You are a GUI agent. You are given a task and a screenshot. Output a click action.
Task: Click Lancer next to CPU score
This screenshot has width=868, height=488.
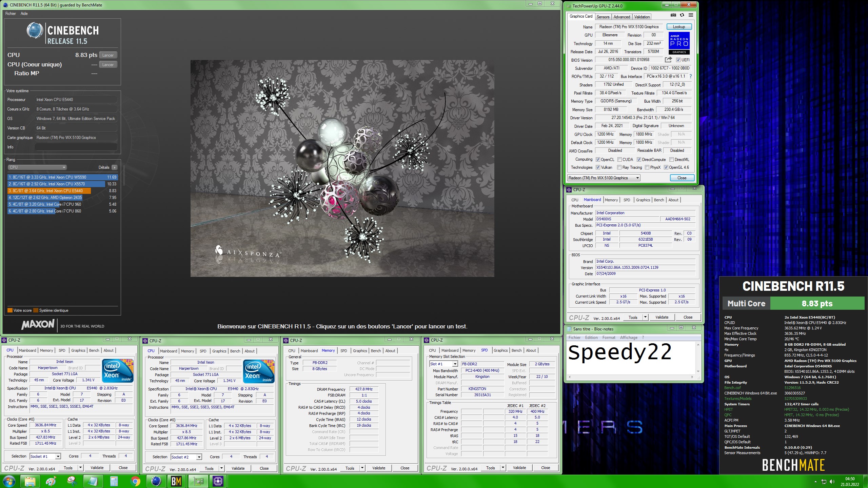point(108,55)
